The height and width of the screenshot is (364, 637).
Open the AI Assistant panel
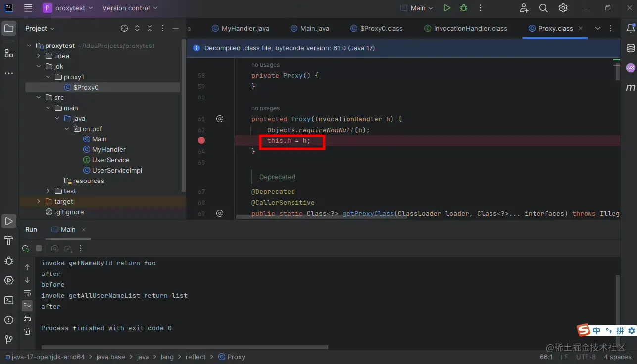[x=630, y=68]
